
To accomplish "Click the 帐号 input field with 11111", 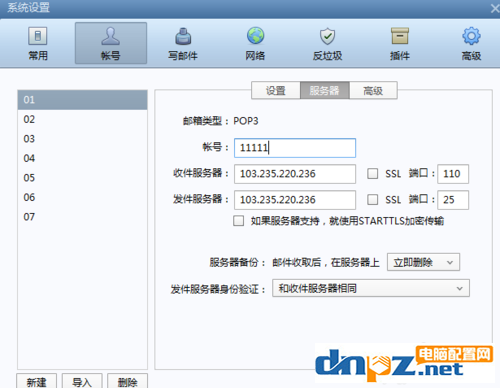I will coord(295,148).
